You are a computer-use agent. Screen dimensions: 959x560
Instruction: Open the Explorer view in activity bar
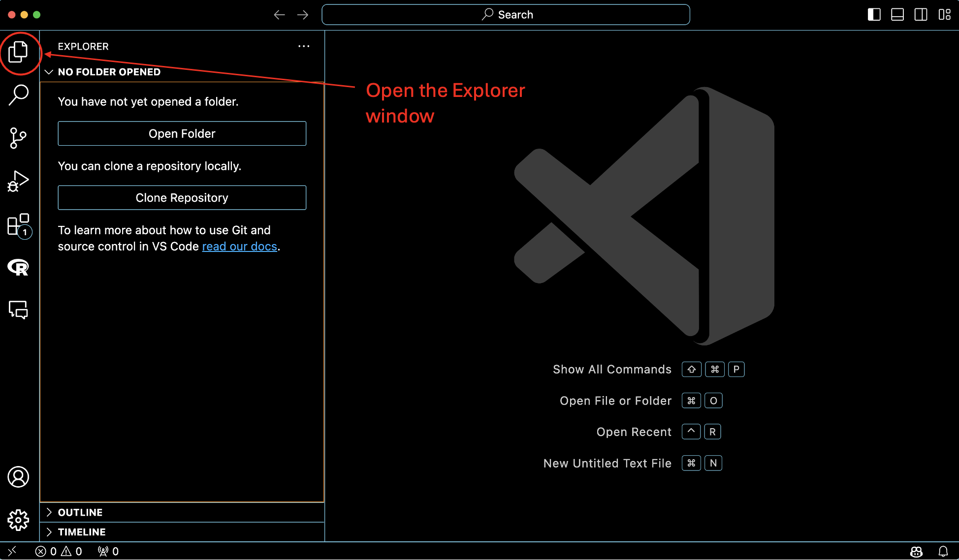(18, 52)
